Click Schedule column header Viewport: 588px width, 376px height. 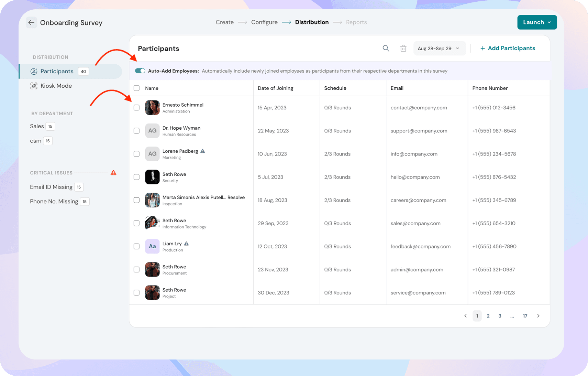click(335, 88)
